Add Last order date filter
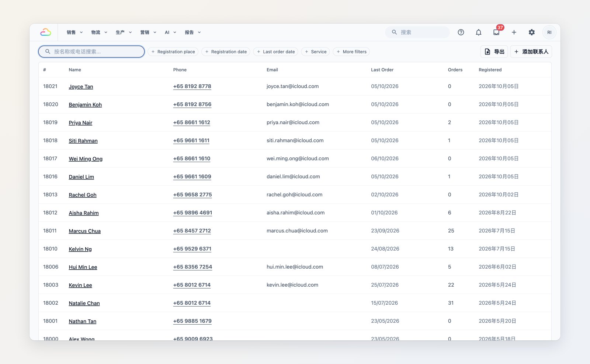 tap(276, 52)
